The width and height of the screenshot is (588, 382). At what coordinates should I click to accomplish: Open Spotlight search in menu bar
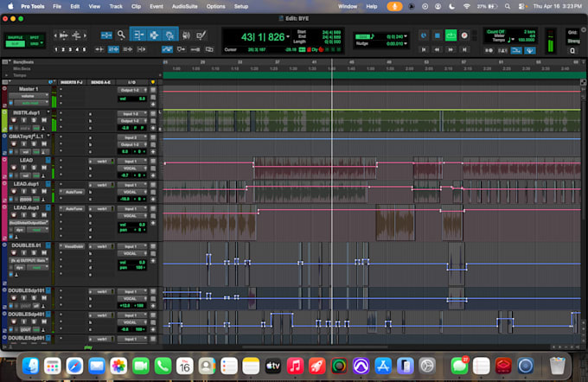508,6
